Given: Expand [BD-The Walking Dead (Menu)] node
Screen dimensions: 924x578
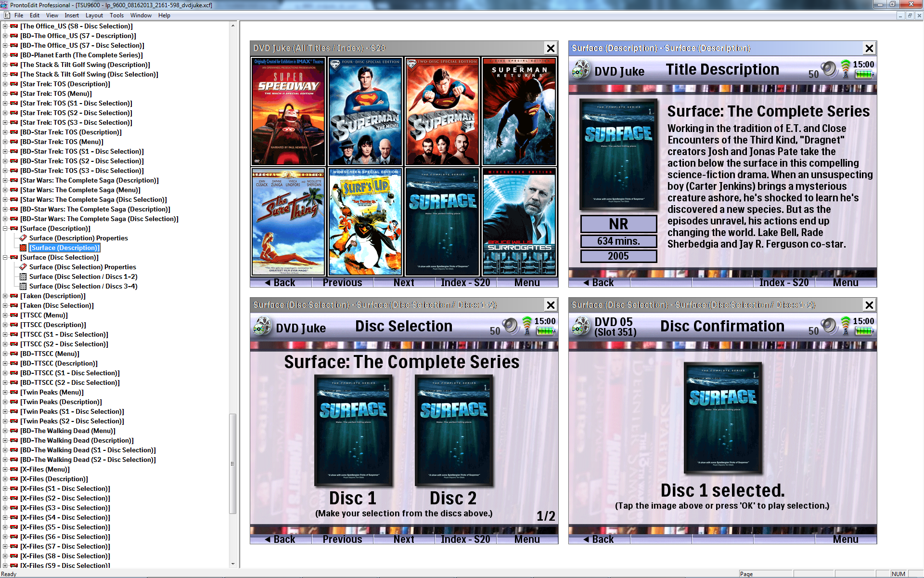Looking at the screenshot, I should (x=5, y=431).
